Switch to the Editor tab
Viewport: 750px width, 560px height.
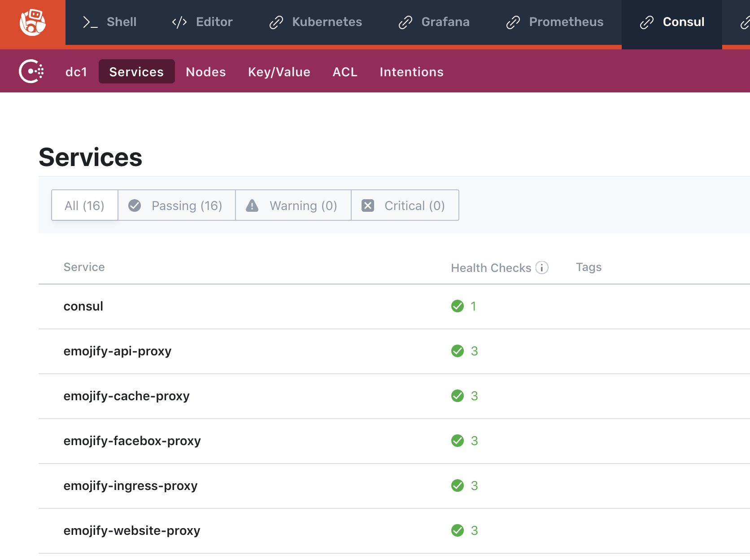202,22
